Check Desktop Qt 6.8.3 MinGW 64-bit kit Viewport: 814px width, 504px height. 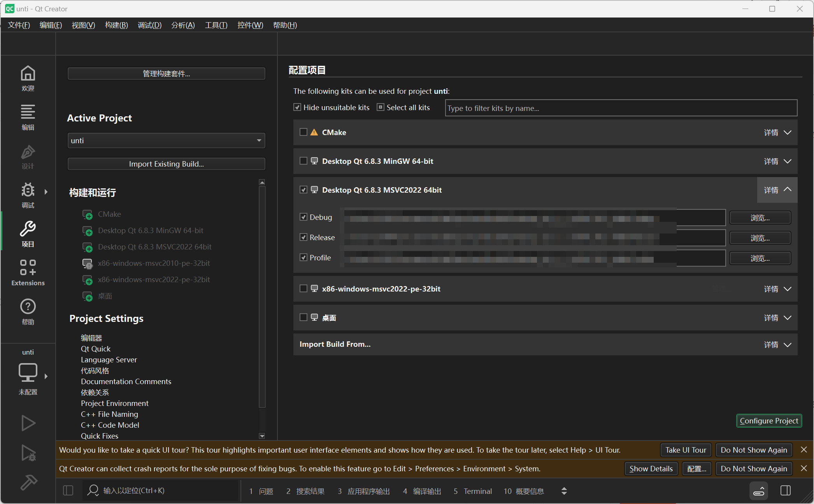click(303, 161)
